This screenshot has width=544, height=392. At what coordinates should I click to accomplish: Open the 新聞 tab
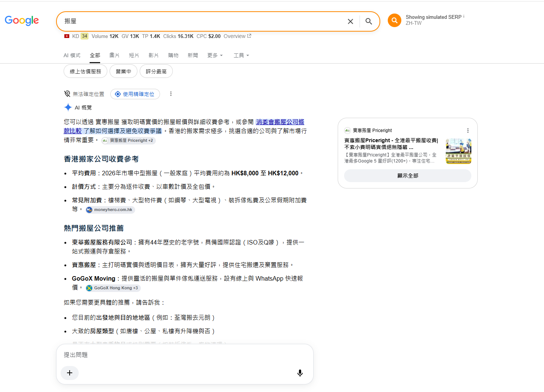click(193, 55)
